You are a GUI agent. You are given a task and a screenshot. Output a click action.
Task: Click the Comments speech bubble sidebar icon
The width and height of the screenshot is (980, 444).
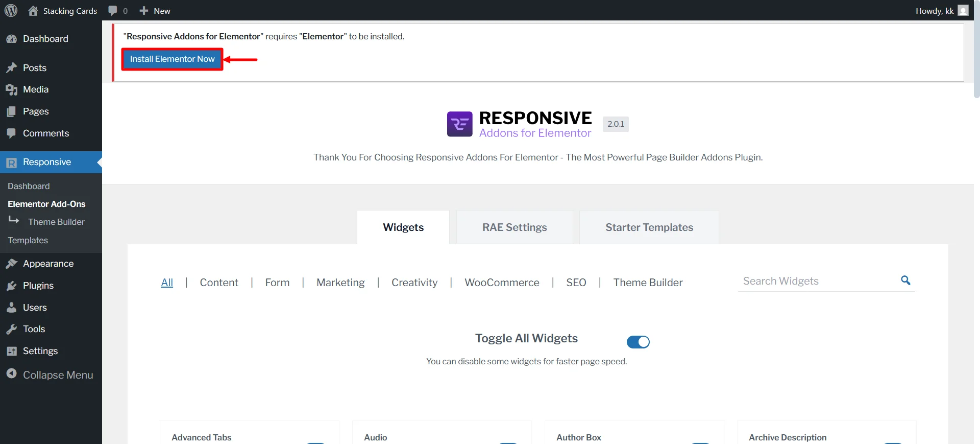tap(11, 133)
